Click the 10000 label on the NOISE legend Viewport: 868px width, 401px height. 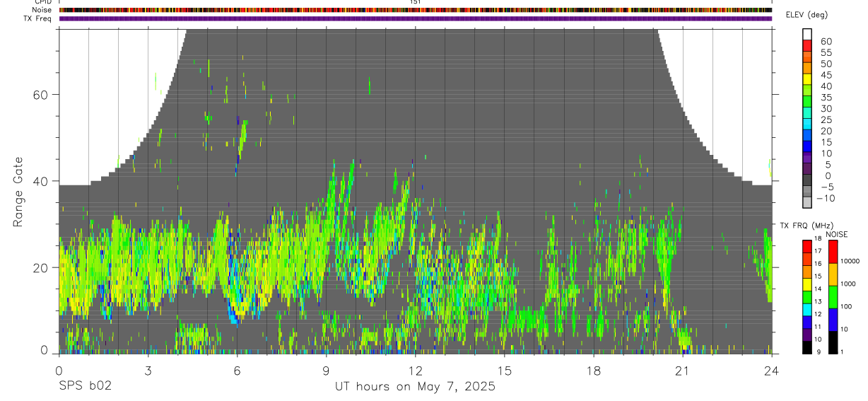tap(850, 261)
